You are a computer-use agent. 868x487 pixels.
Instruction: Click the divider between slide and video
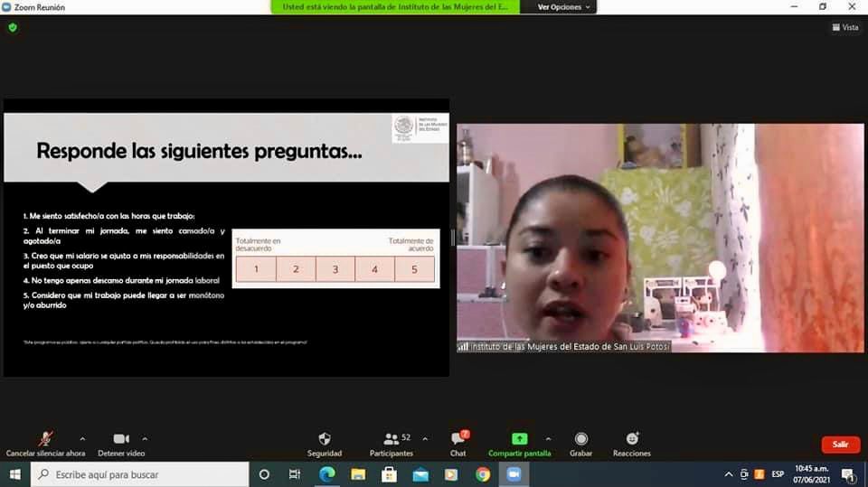pos(453,238)
